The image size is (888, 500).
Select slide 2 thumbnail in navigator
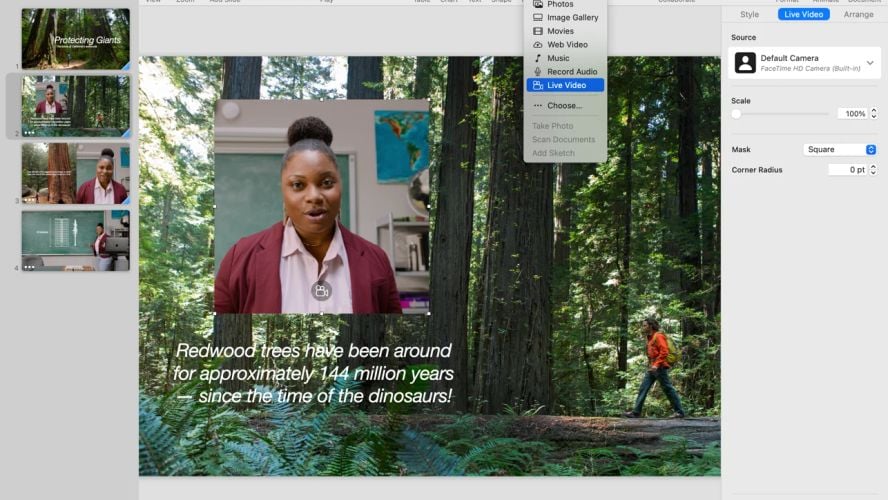(x=76, y=106)
